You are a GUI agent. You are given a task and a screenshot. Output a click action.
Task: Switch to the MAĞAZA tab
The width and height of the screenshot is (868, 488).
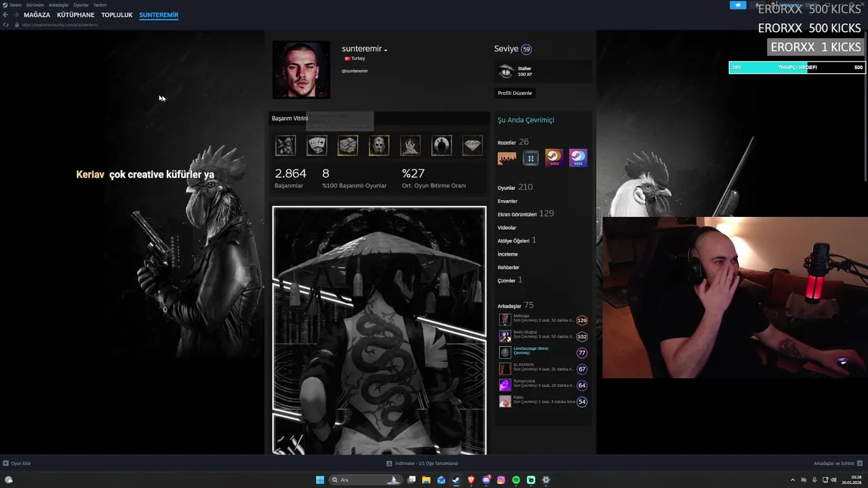(37, 15)
